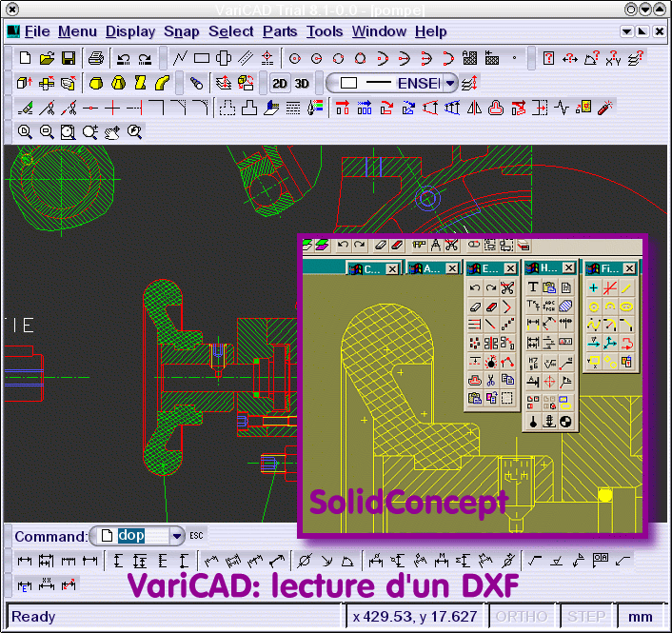Click the line type sample in the layer bar
Image resolution: width=672 pixels, height=633 pixels.
pyautogui.click(x=379, y=83)
